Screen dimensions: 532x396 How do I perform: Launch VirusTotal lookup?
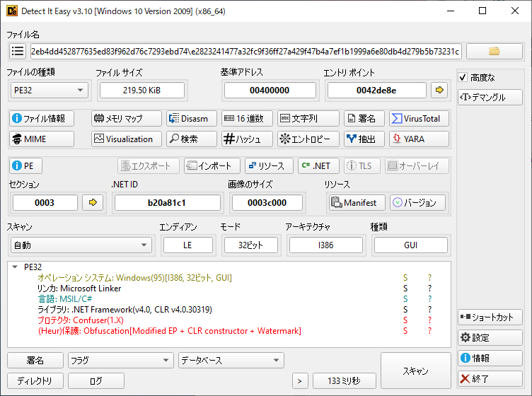click(x=419, y=118)
